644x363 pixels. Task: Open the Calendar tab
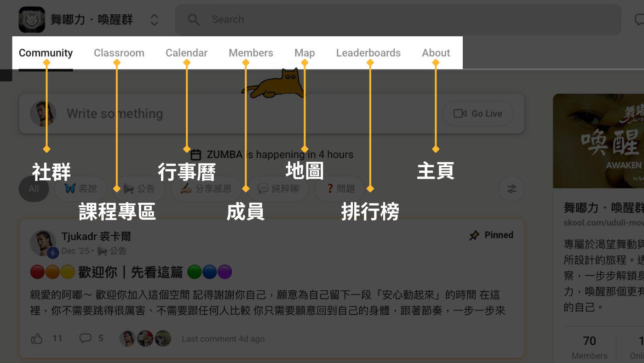pyautogui.click(x=186, y=53)
